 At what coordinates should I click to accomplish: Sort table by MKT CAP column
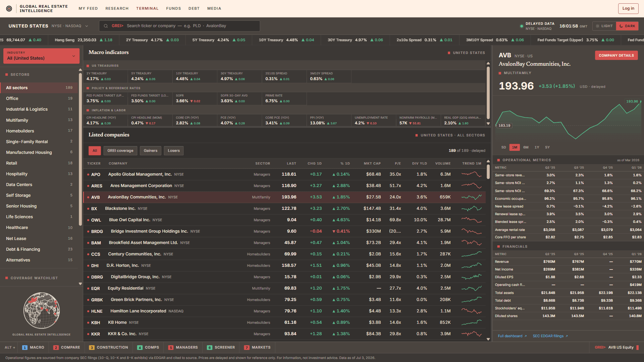coord(372,164)
